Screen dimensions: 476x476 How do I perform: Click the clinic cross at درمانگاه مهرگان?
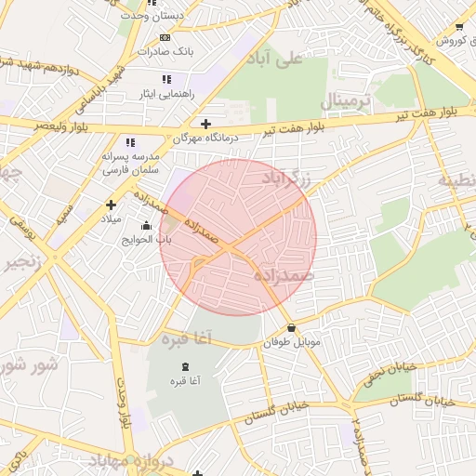pos(205,125)
